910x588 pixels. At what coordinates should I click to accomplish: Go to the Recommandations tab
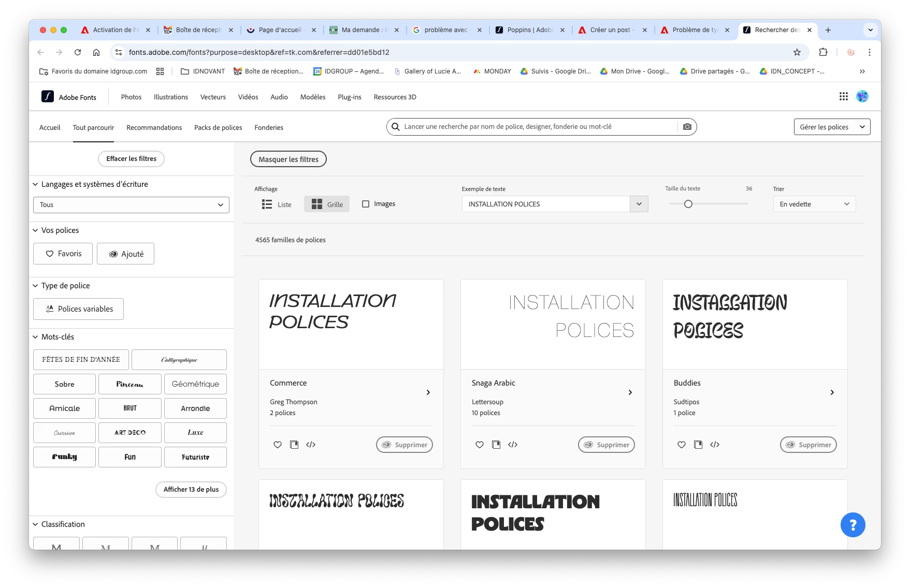pos(154,128)
